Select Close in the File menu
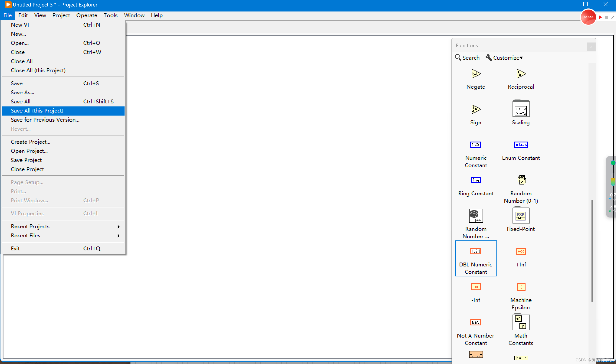 [63, 52]
